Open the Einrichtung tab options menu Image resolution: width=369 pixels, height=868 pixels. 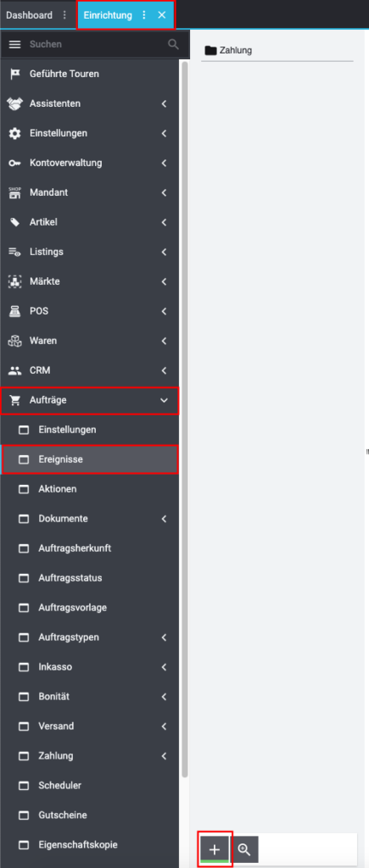pos(144,15)
